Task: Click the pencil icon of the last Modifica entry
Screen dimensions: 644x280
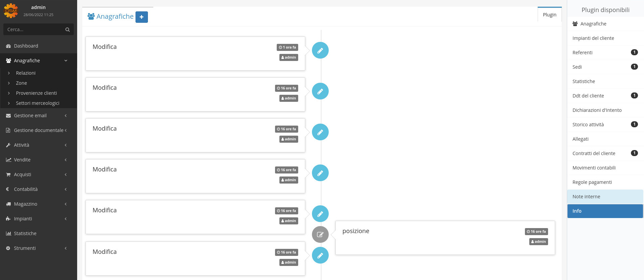Action: (320, 255)
